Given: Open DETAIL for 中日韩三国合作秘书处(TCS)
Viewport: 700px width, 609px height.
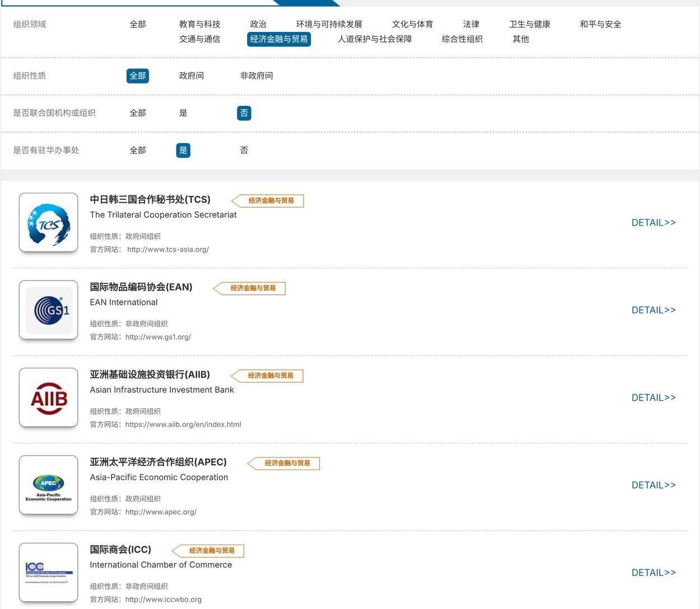Looking at the screenshot, I should pyautogui.click(x=654, y=222).
